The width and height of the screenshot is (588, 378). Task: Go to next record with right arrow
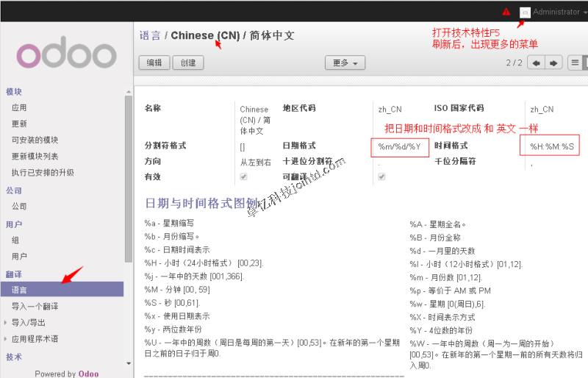pos(553,63)
